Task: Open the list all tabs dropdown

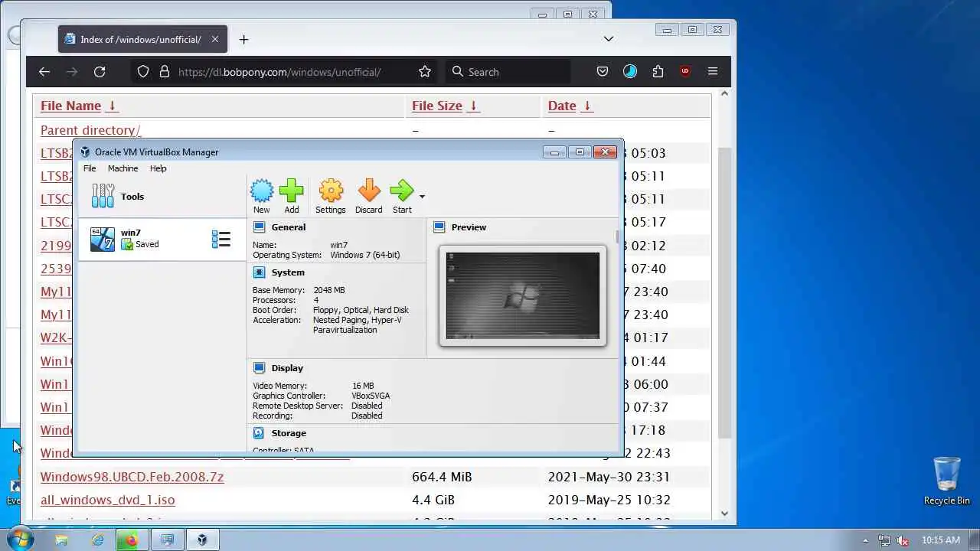Action: [x=608, y=39]
